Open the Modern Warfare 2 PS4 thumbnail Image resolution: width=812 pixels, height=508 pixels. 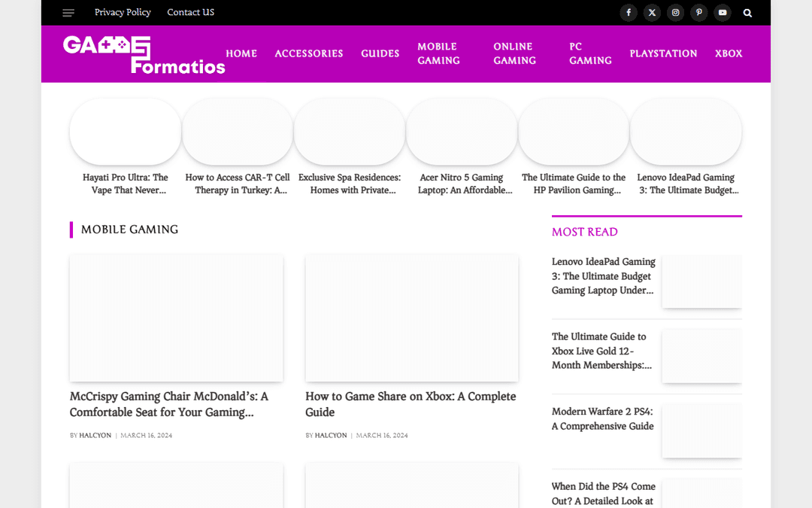point(702,431)
